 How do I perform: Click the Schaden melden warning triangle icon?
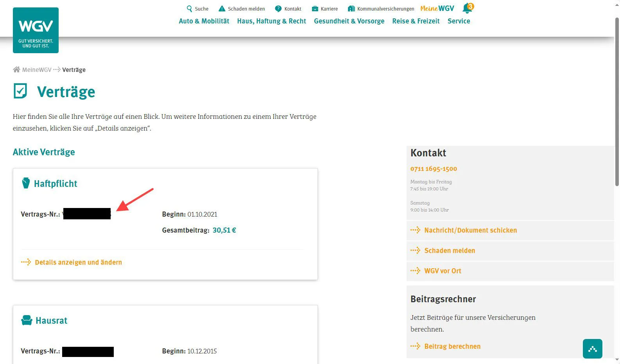[x=222, y=9]
